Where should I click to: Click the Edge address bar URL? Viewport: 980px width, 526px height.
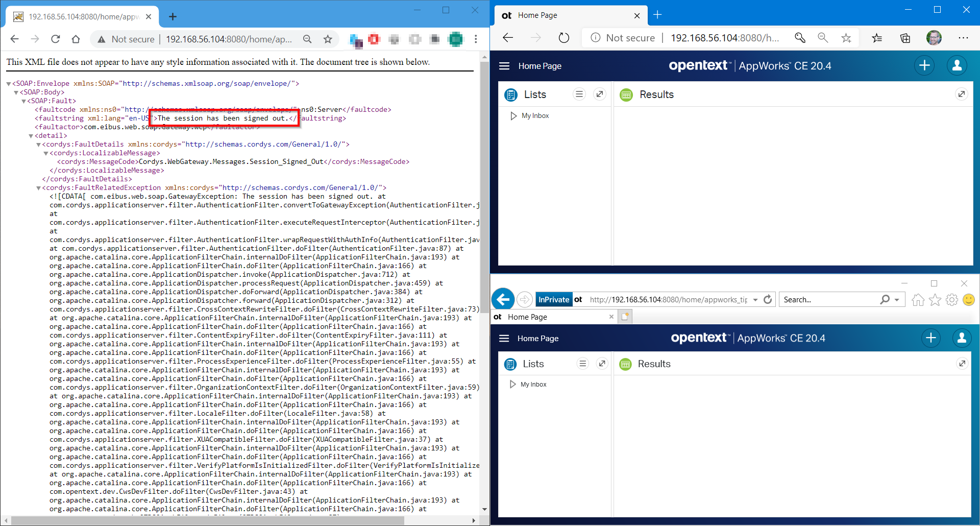coord(725,38)
